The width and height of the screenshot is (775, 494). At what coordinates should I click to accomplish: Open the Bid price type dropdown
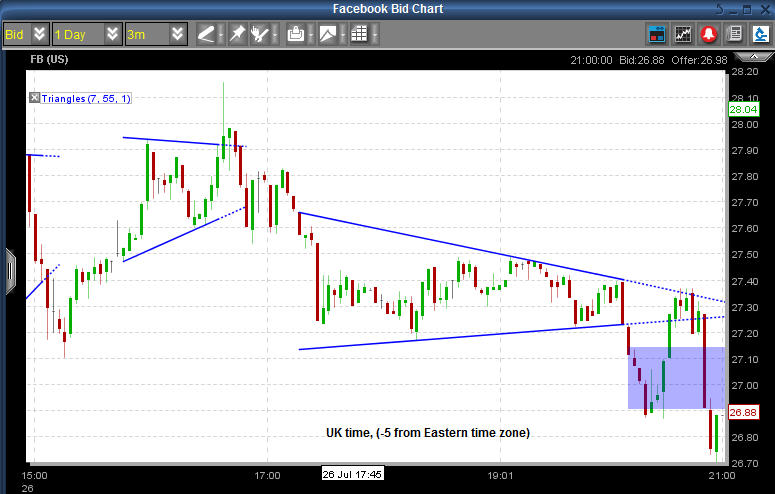coord(26,34)
